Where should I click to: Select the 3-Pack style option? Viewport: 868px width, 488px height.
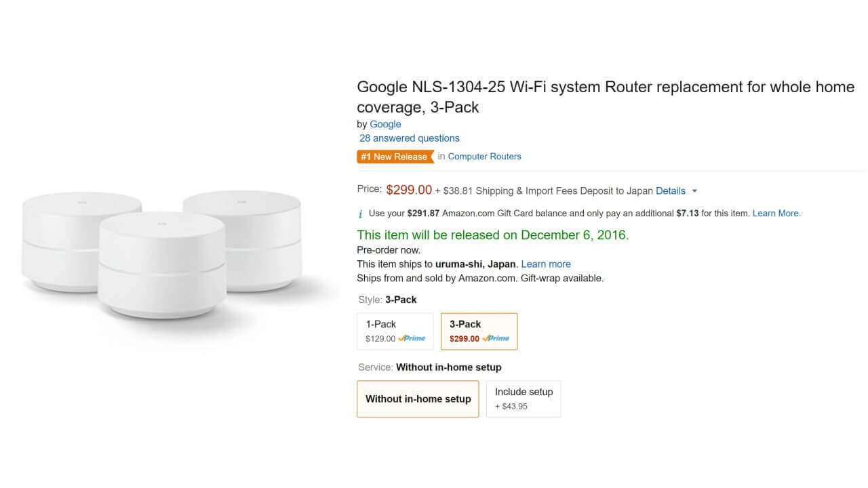click(x=479, y=331)
